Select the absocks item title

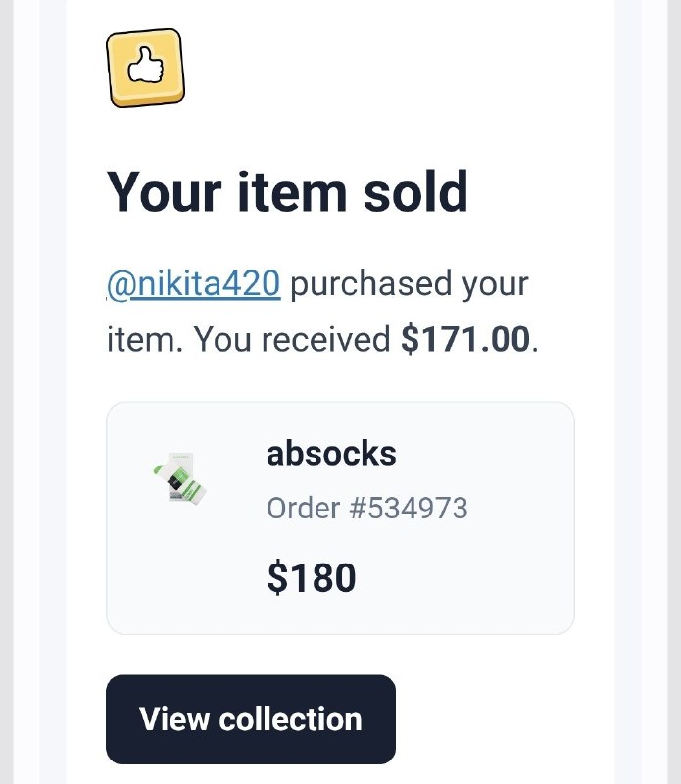point(331,454)
